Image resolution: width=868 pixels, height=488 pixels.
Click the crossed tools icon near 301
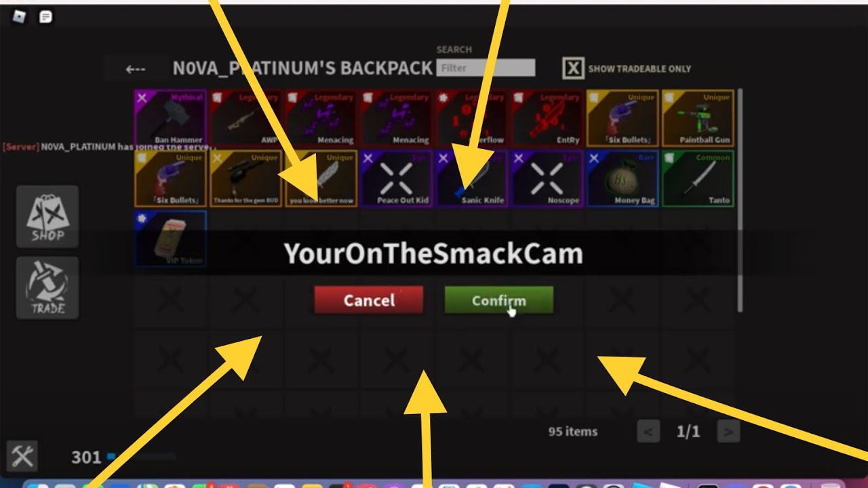[x=22, y=456]
